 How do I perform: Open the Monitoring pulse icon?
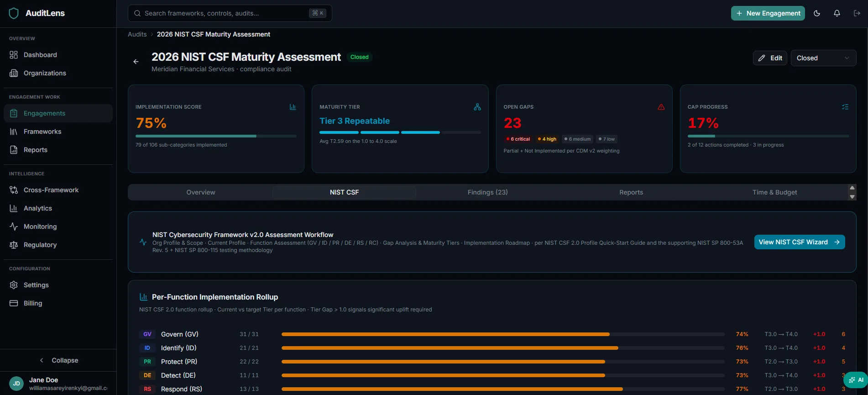14,226
